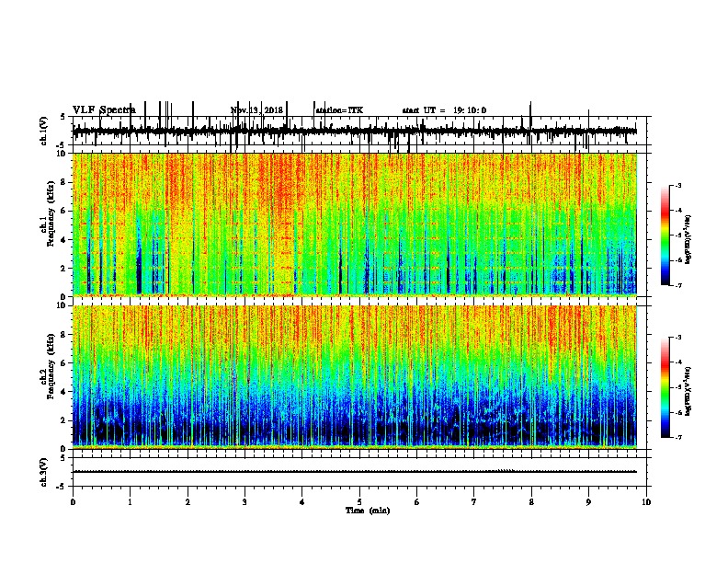
Task: Click the "-3" tick on ch.1 color bar
Action: [x=678, y=185]
